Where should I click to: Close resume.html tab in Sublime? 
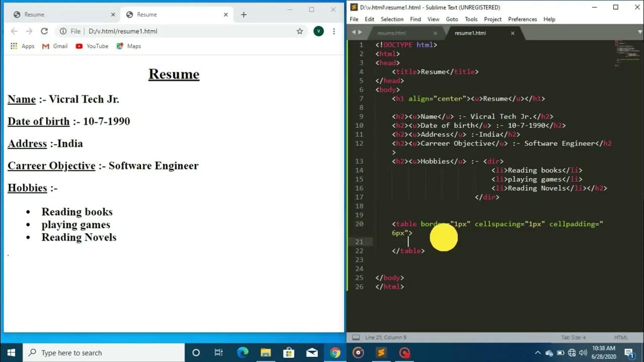(x=435, y=33)
